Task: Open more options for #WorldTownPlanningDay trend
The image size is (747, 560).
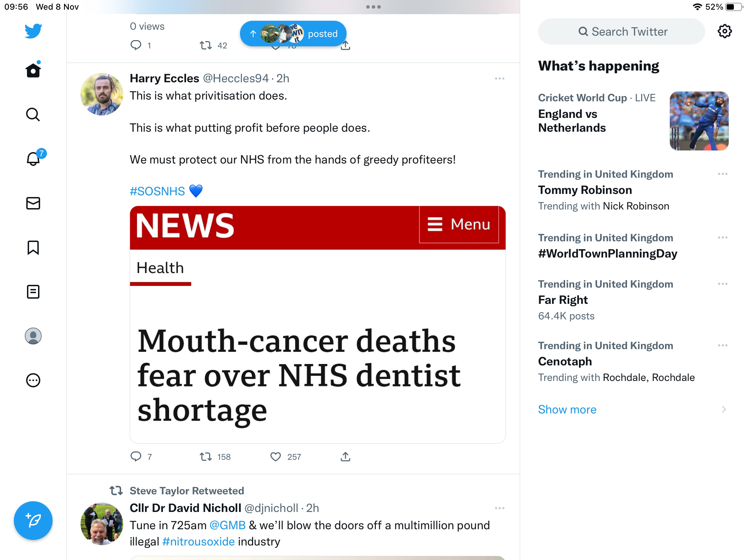Action: (722, 237)
